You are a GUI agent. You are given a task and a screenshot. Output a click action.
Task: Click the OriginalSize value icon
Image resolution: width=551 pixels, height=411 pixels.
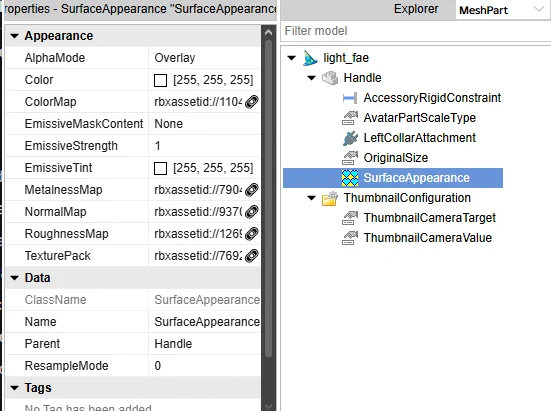pos(350,158)
